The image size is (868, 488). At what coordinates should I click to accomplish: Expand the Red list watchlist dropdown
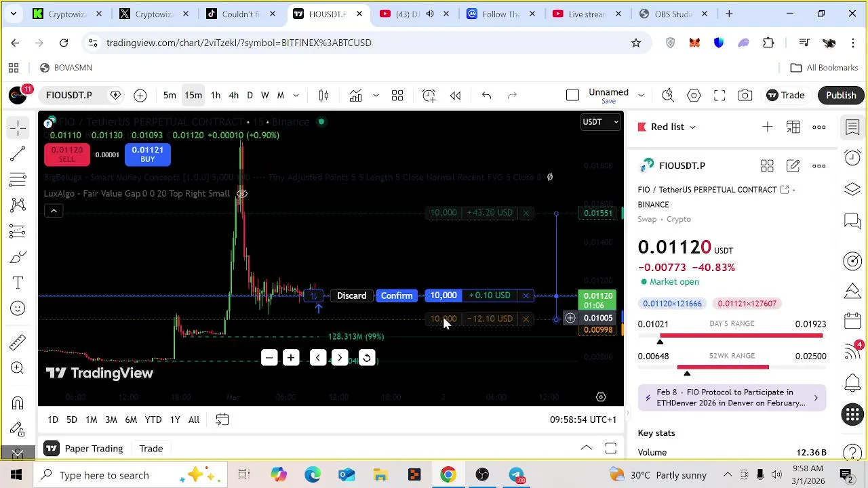click(692, 127)
